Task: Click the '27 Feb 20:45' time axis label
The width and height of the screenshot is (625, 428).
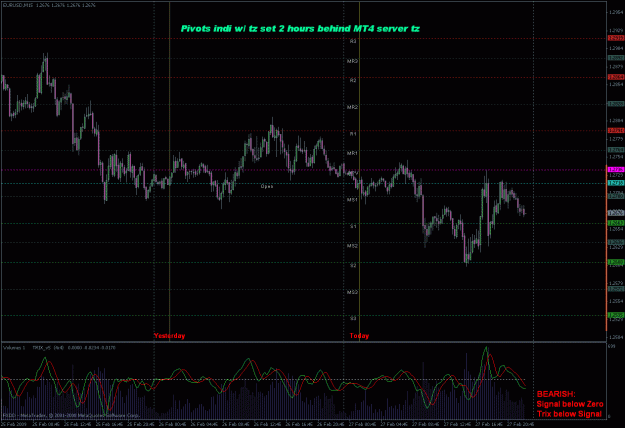Action: point(520,424)
